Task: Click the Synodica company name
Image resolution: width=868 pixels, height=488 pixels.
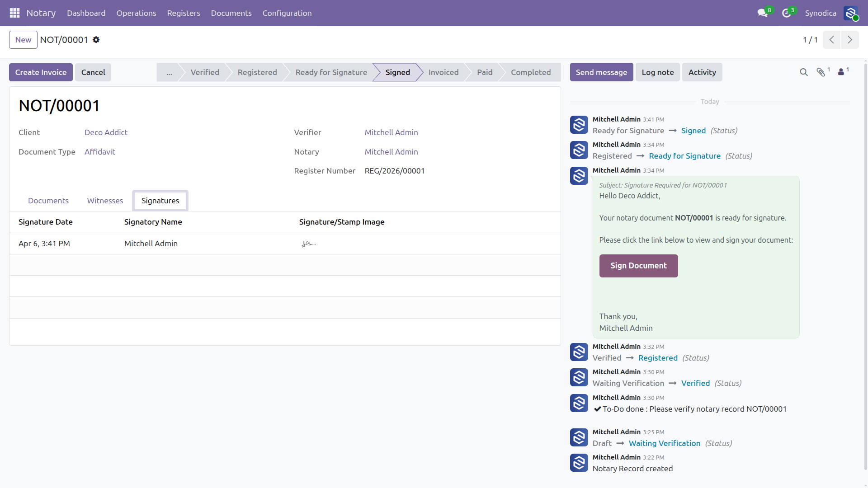Action: click(x=821, y=13)
